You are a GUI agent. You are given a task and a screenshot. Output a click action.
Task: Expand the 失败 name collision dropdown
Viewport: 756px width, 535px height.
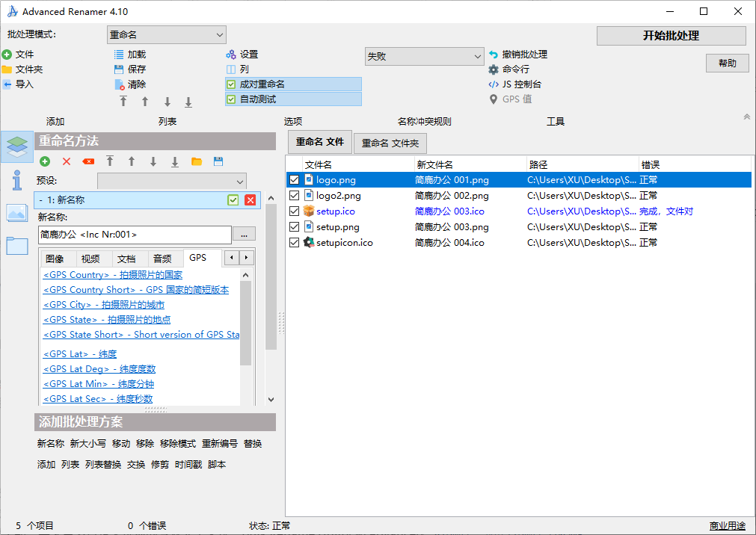coord(424,57)
